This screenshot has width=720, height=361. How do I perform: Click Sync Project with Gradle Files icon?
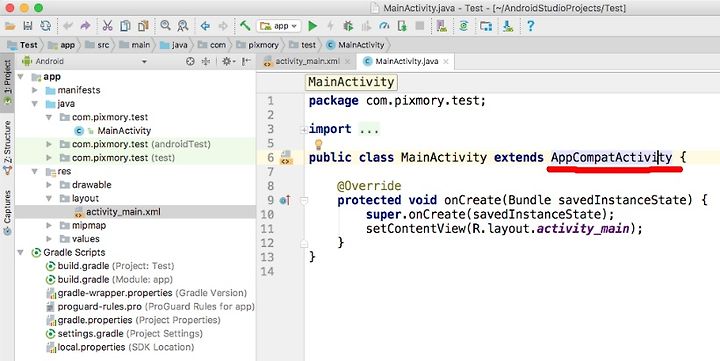pyautogui.click(x=464, y=26)
